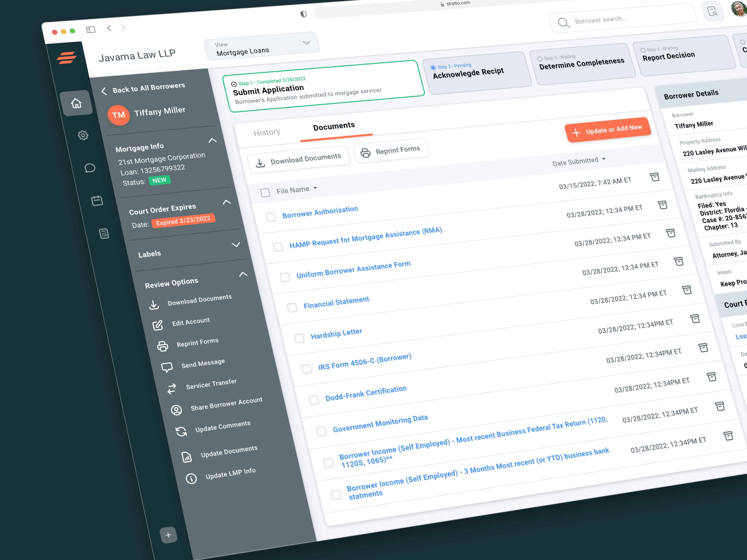Sort by Date Submitted column arrow

604,159
